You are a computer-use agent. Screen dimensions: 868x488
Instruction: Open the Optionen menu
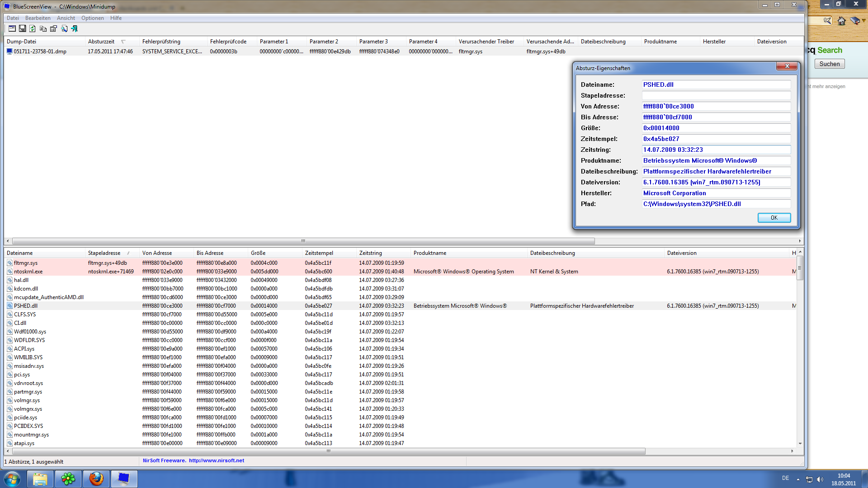[92, 18]
